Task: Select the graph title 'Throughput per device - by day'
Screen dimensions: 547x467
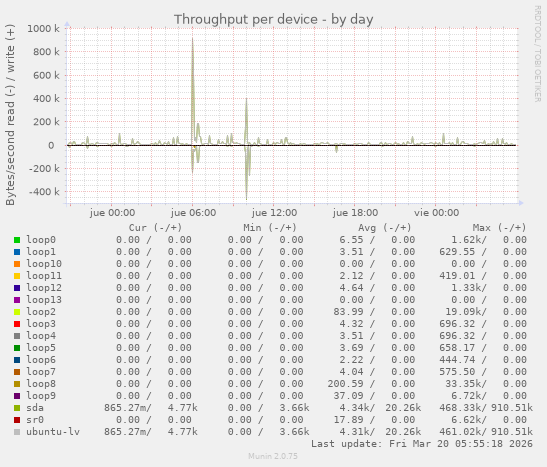Action: [274, 20]
